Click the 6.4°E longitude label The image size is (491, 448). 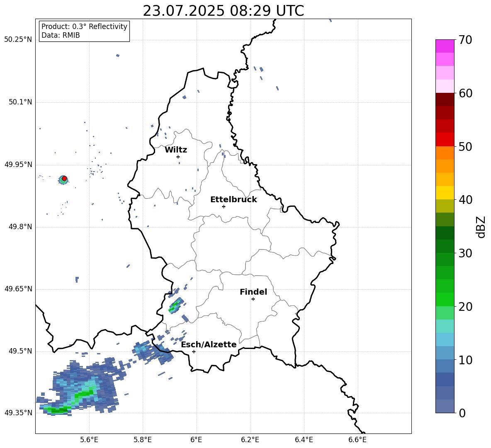coord(304,440)
